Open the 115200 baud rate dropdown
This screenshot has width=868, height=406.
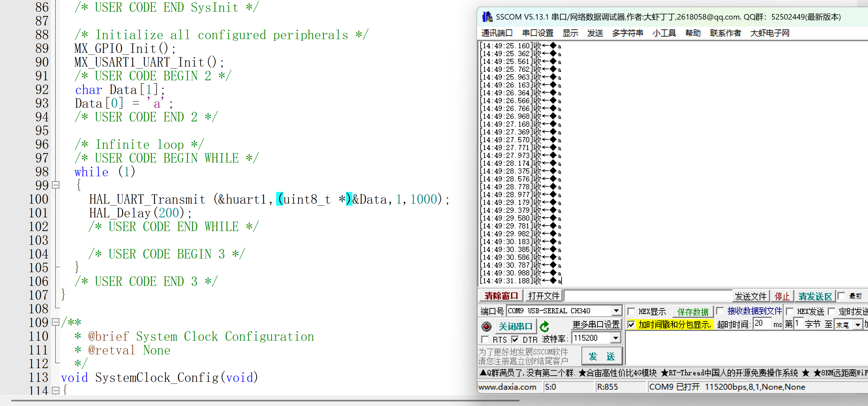point(616,337)
